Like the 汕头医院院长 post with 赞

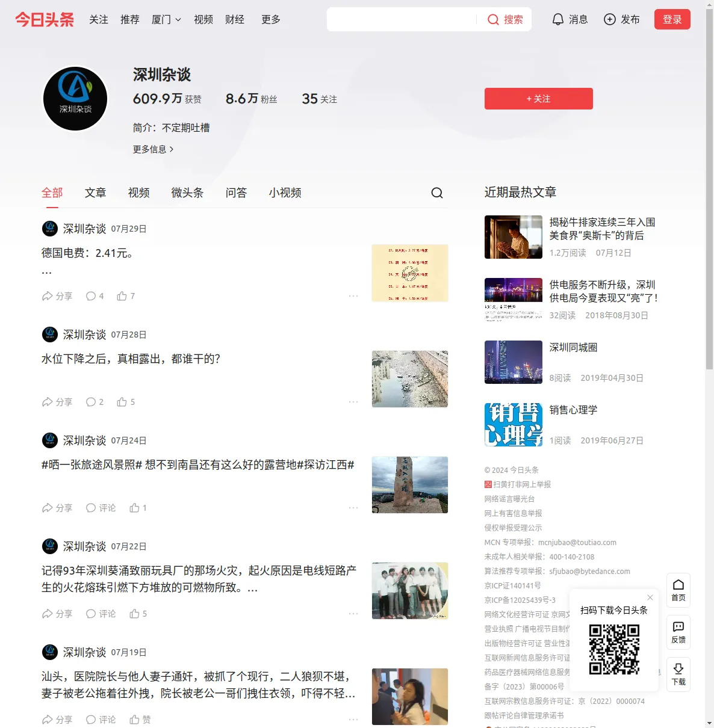(140, 720)
